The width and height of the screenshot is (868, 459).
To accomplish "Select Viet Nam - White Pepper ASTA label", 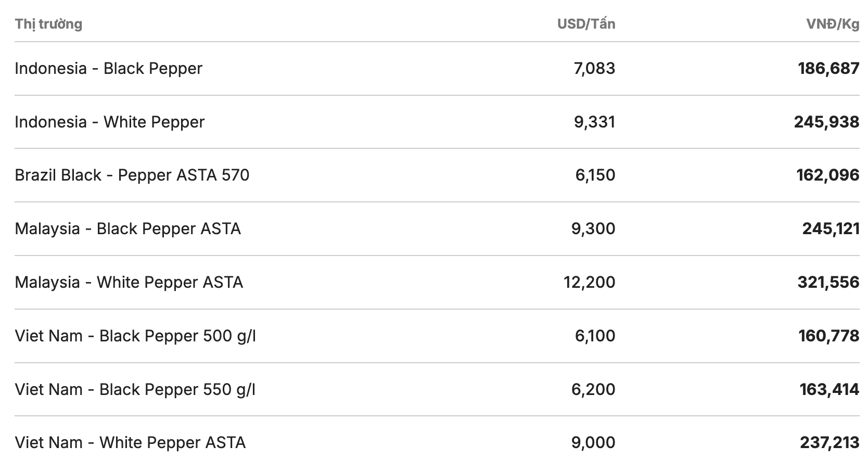I will (x=130, y=442).
